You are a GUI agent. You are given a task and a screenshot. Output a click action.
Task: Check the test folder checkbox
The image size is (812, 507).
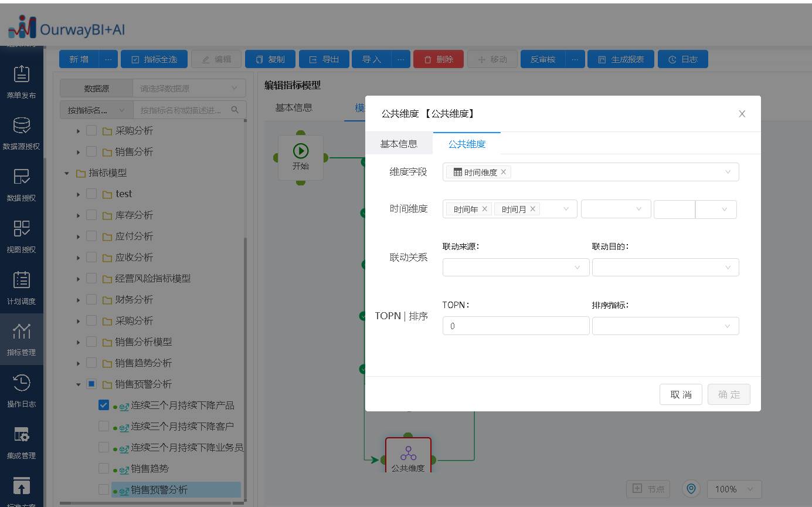[91, 194]
